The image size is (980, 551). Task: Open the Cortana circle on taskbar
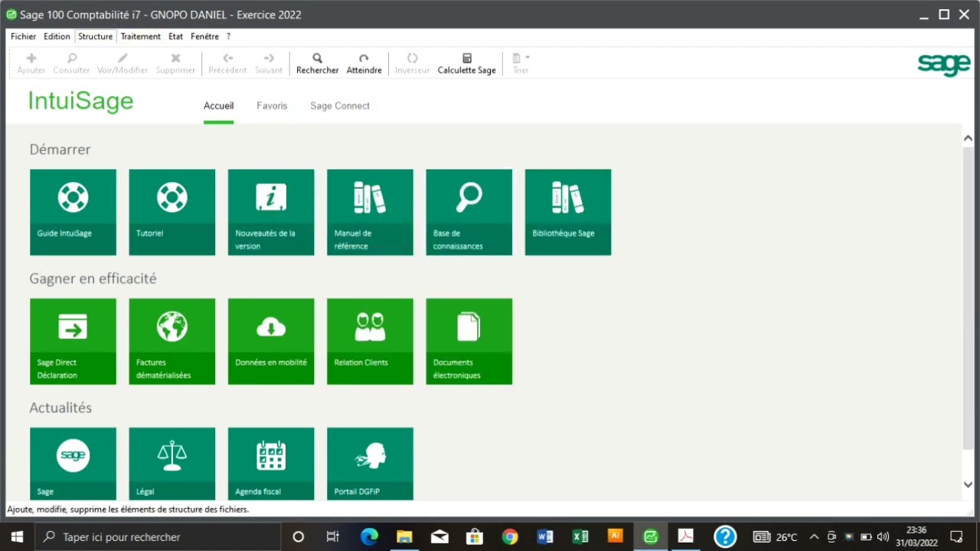(x=299, y=537)
